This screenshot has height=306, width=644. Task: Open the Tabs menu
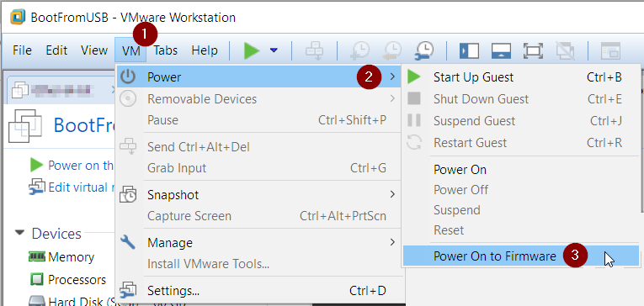pos(166,50)
